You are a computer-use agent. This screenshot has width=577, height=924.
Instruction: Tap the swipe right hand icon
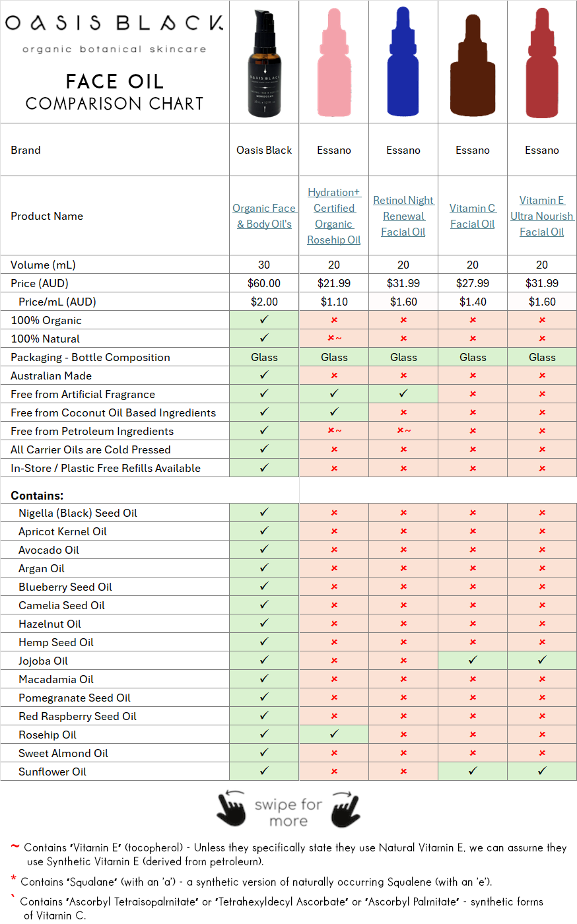tap(345, 808)
